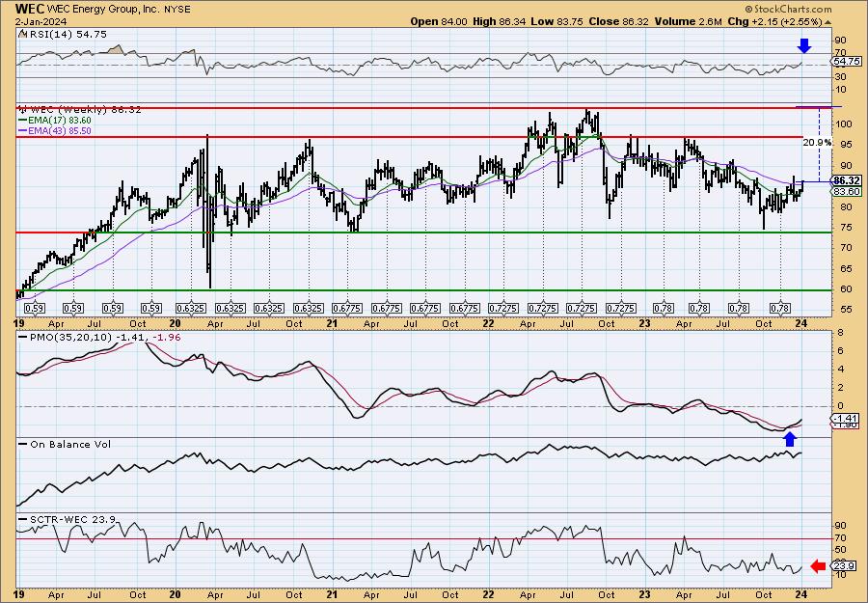
Task: Click the OHLC bar icon before WEC (Weekly)
Action: pos(21,110)
